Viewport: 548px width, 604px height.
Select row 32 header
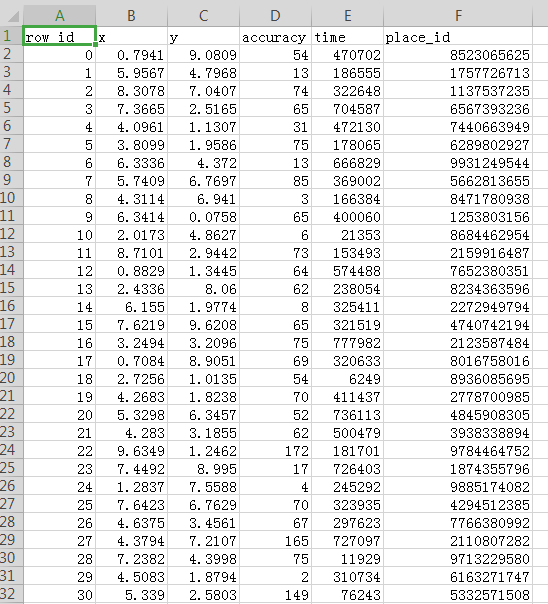pos(12,594)
